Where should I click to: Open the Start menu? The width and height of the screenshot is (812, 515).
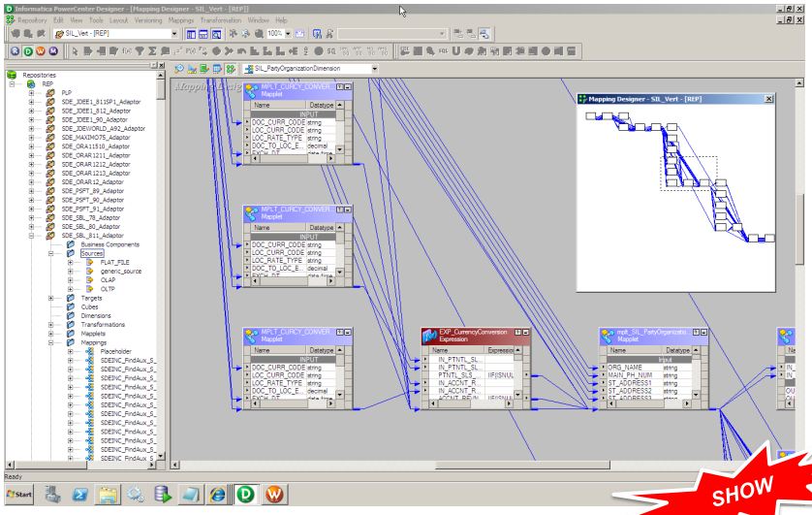(19, 495)
